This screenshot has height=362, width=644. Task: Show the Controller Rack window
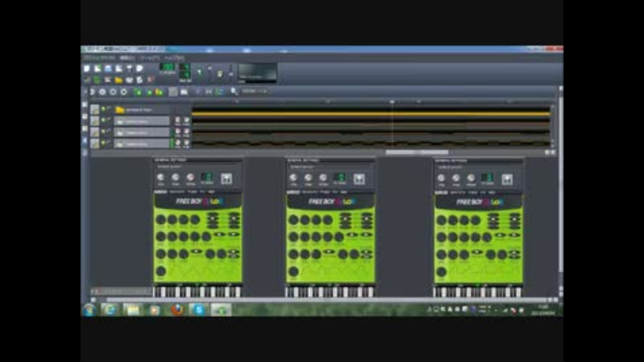(151, 79)
